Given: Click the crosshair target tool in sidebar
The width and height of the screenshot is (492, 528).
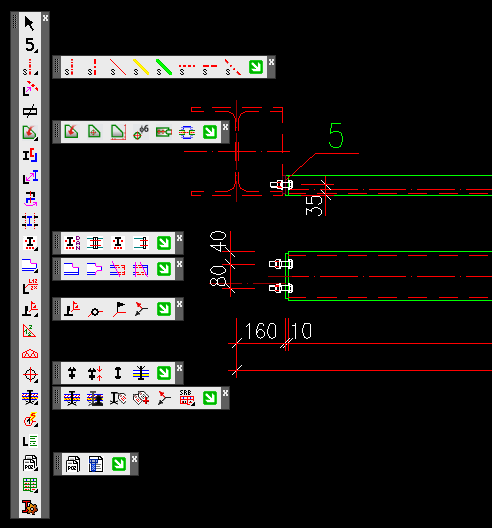Looking at the screenshot, I should [30, 375].
